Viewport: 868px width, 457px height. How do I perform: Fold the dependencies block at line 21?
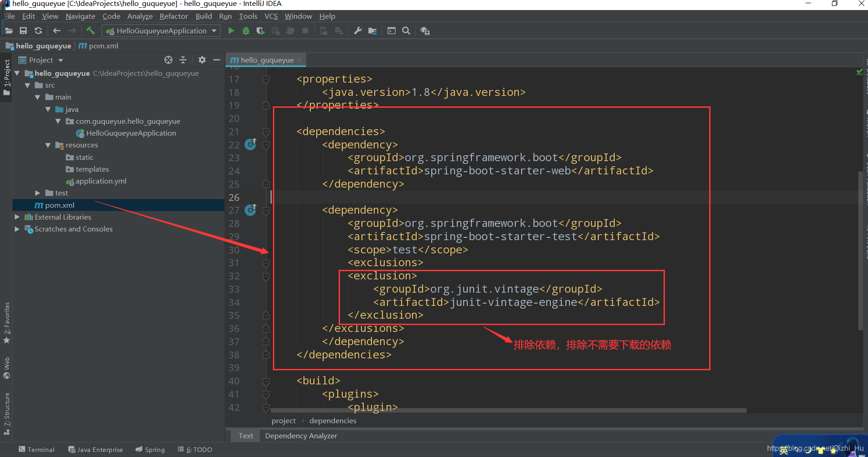[266, 131]
